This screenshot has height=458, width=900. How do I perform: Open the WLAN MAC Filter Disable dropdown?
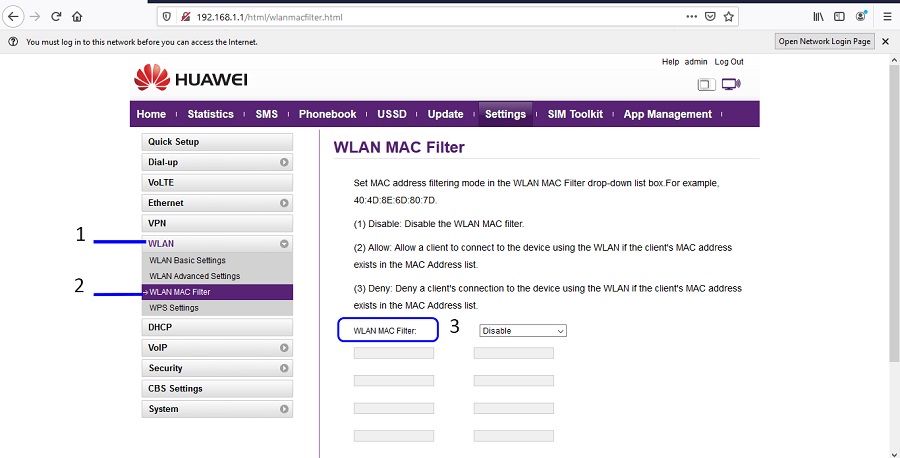pos(522,331)
